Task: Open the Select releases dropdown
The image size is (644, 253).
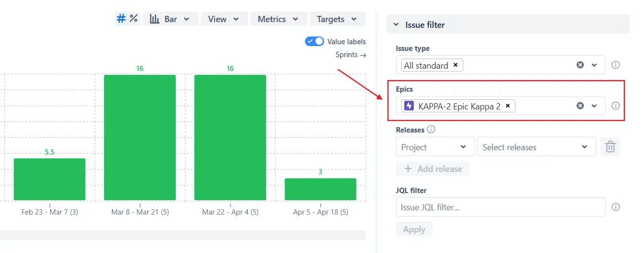Action: click(x=537, y=147)
